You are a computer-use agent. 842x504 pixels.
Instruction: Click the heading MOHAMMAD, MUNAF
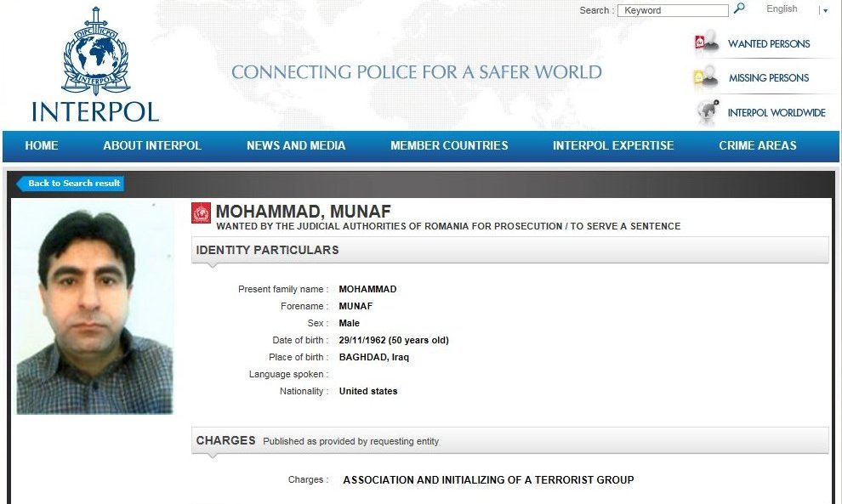click(x=303, y=212)
